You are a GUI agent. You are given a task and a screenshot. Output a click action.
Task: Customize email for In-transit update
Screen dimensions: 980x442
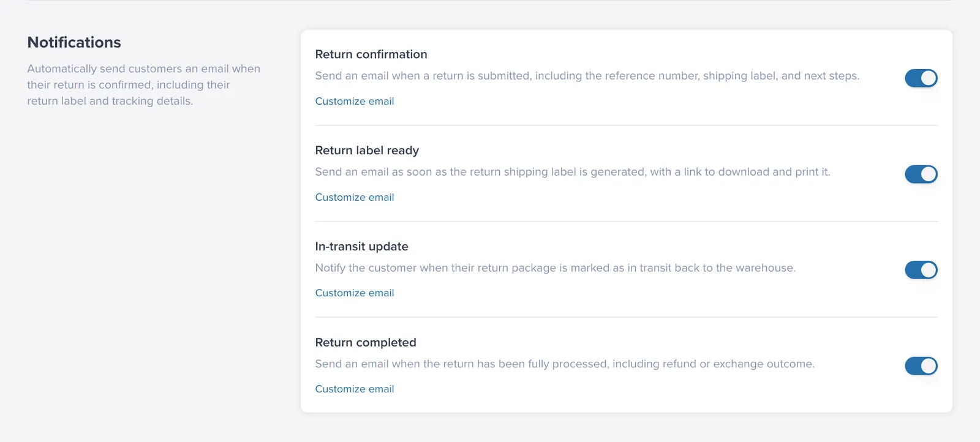click(x=355, y=293)
